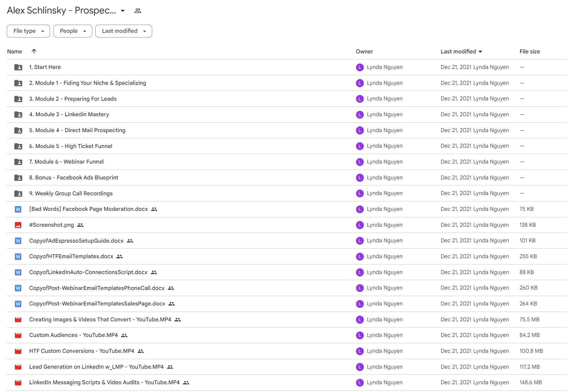Click the Lynda Nguyen owner name in #Screenshot.png row
The width and height of the screenshot is (567, 392).
(384, 225)
